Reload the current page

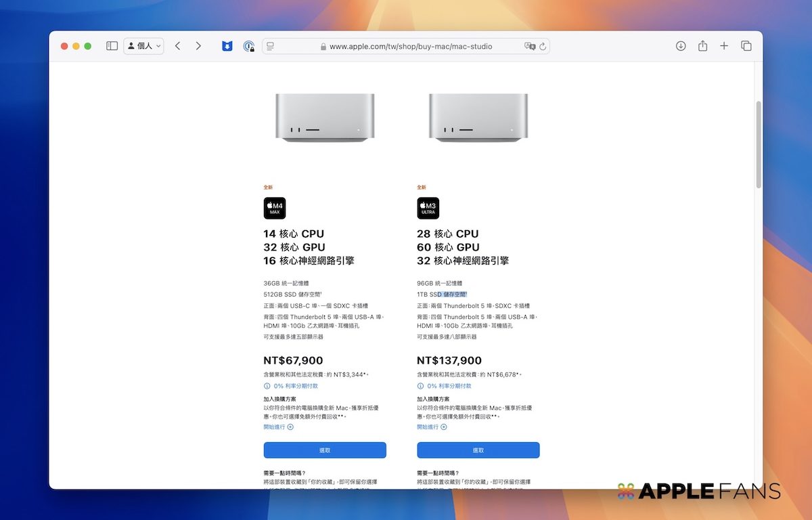coord(542,46)
